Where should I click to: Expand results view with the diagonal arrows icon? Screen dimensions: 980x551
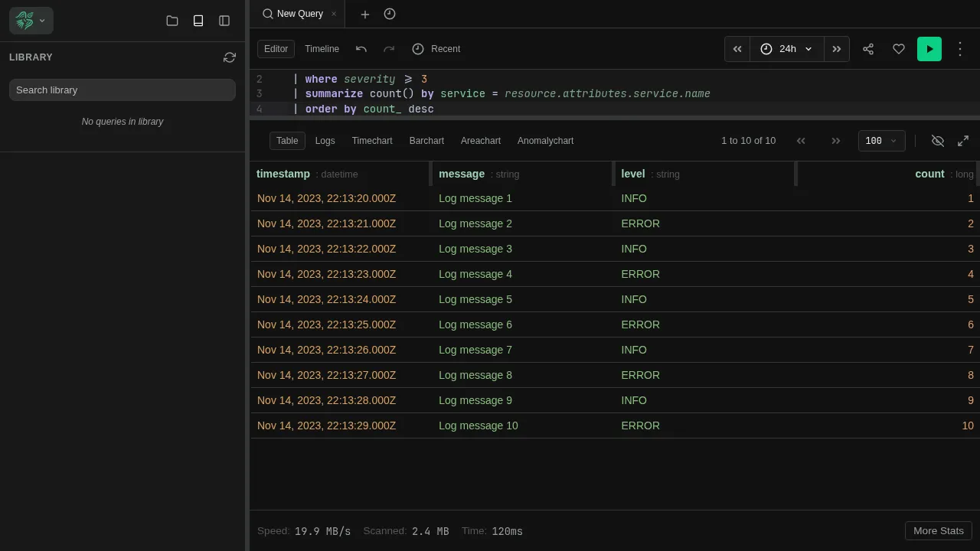coord(963,141)
